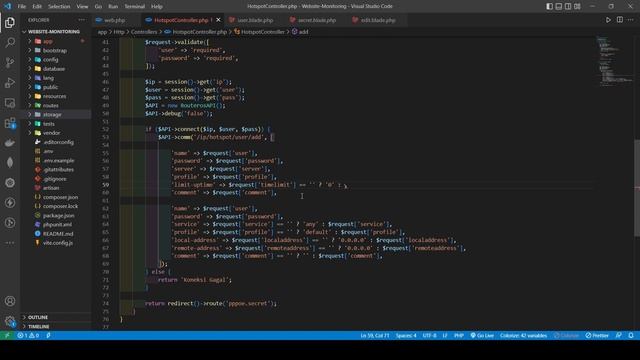Viewport: 640px width, 360px height.
Task: Toggle secondary side bar layout icon
Action: click(x=568, y=6)
